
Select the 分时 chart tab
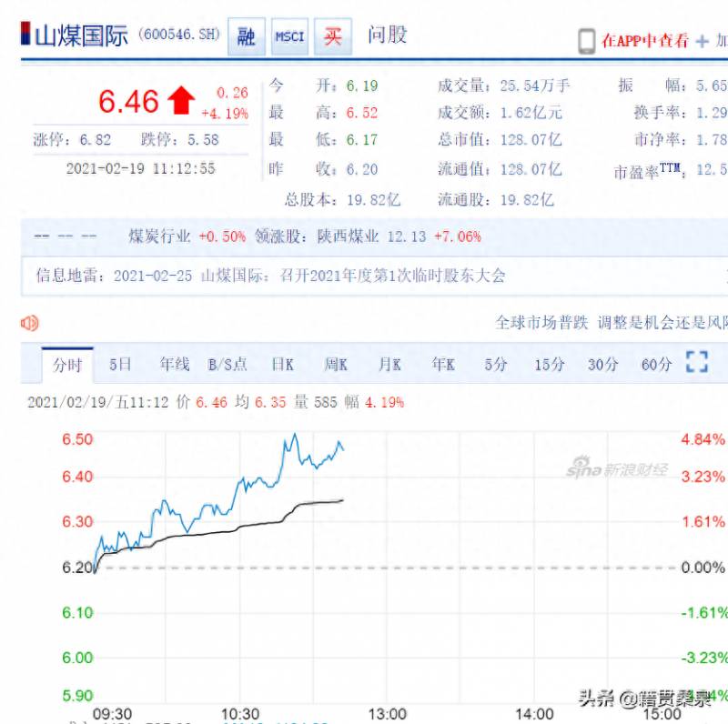point(67,365)
